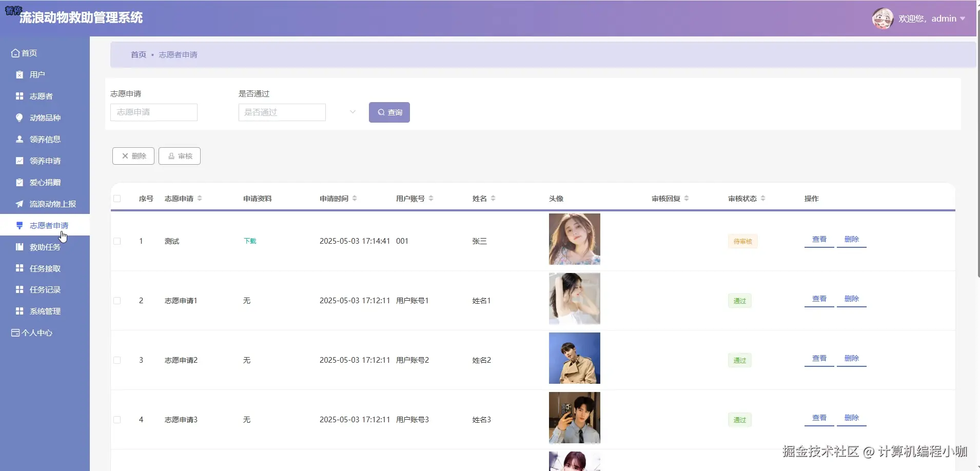This screenshot has height=471, width=980.
Task: Click the 领养申请 chart icon
Action: [x=19, y=161]
